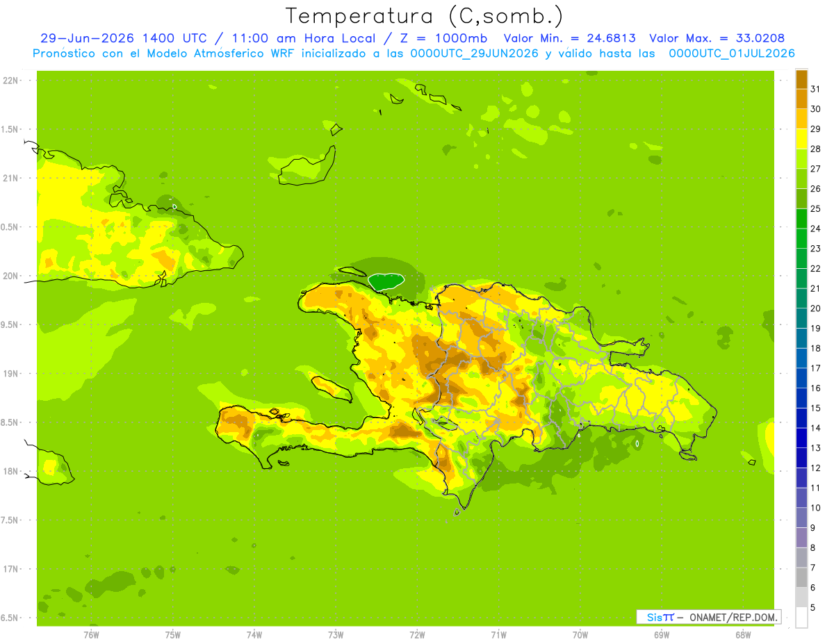The width and height of the screenshot is (834, 644).
Task: Click the '75W' longitude label
Action: pos(173,634)
